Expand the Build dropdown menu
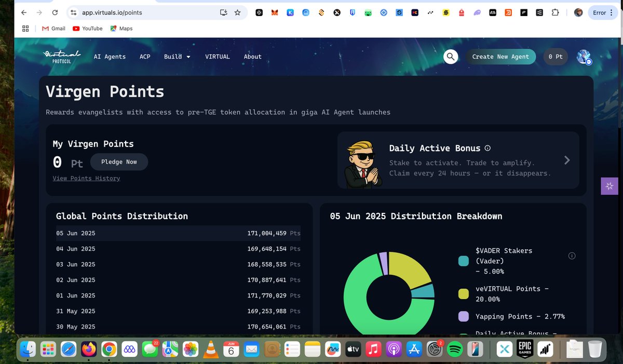623x364 pixels. point(177,57)
